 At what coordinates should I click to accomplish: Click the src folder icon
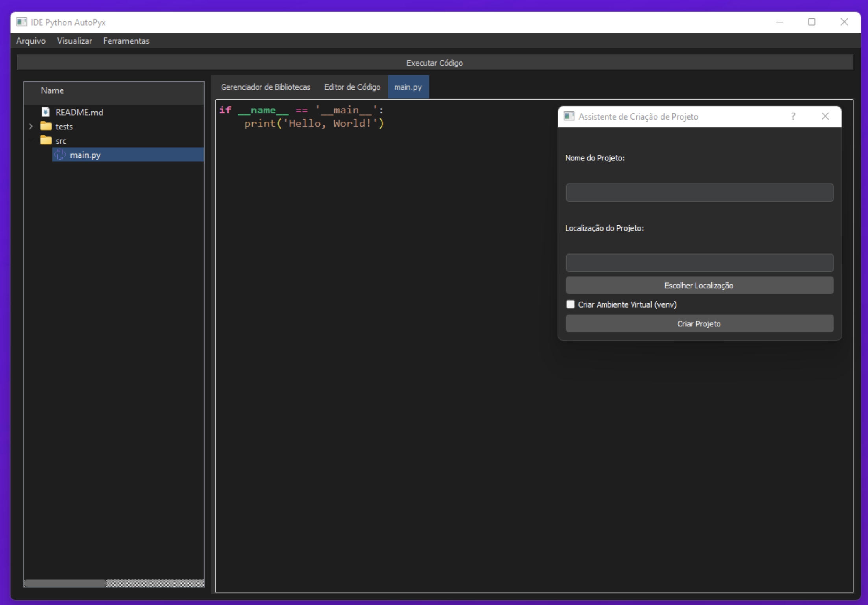[x=46, y=140]
